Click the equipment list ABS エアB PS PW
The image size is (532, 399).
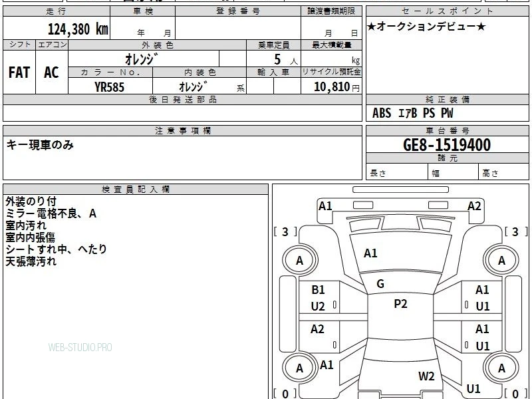coord(412,113)
